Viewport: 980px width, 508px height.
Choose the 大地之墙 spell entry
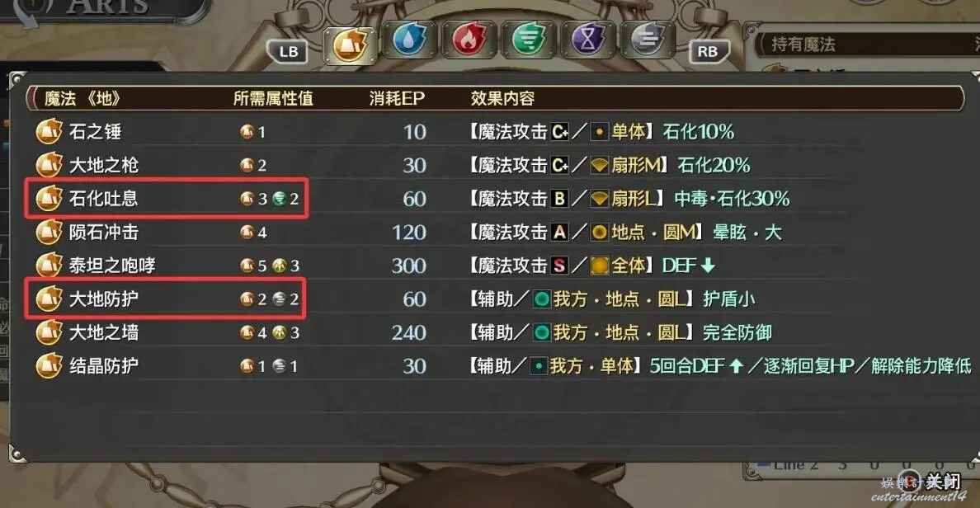coord(494,332)
